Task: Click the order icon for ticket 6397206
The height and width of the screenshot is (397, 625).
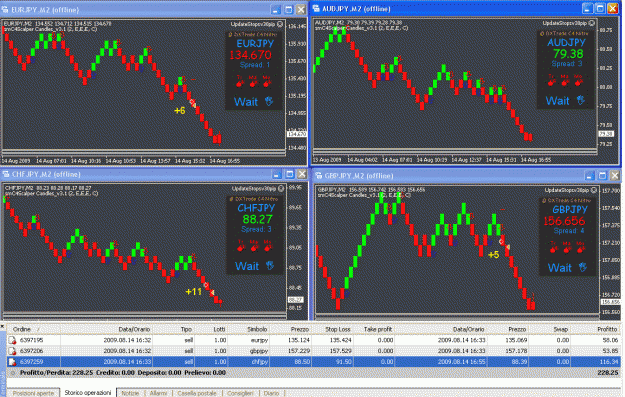Action: coord(12,351)
